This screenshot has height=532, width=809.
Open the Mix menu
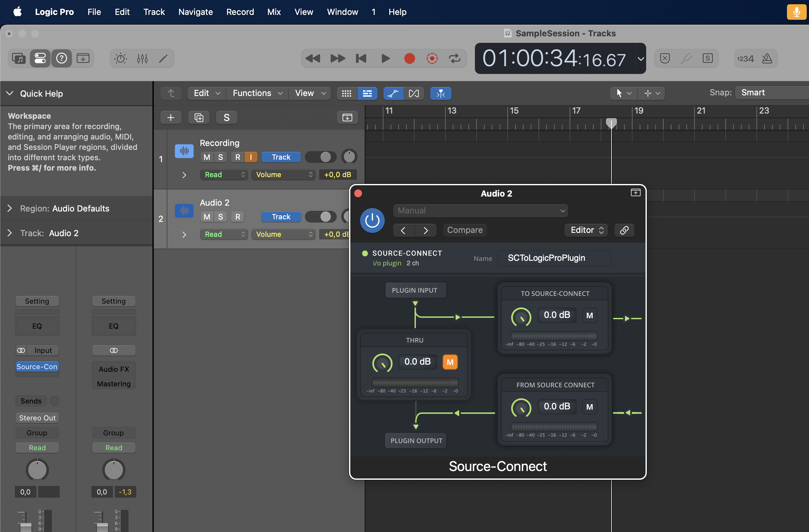click(274, 12)
